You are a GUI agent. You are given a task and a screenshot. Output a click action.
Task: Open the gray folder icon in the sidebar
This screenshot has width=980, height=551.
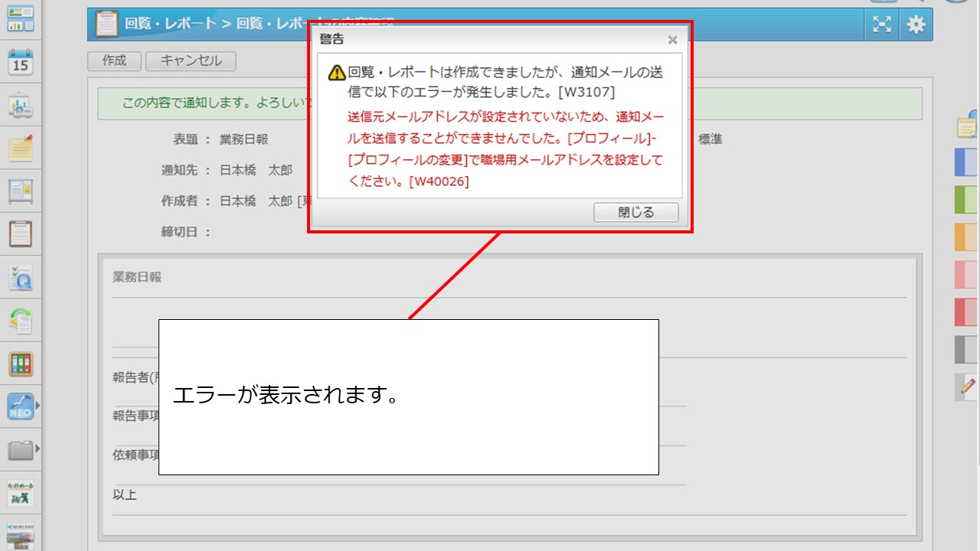coord(21,450)
